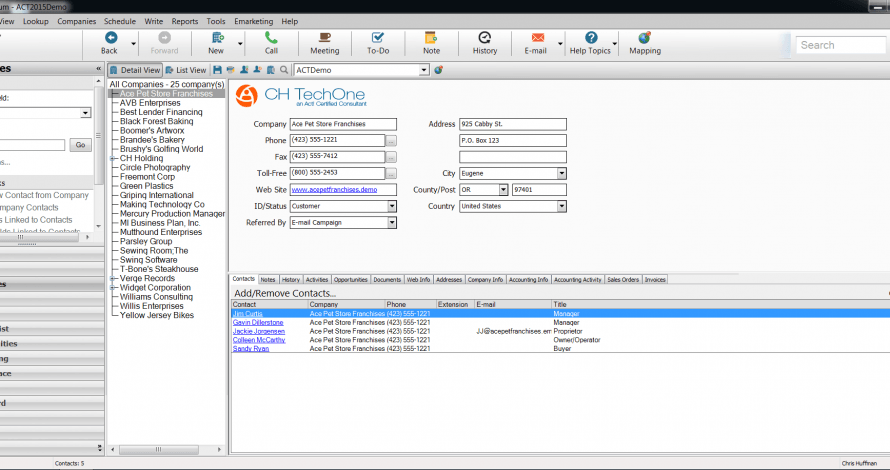The image size is (890, 470).
Task: Open the Mapping globe icon
Action: pos(644,37)
